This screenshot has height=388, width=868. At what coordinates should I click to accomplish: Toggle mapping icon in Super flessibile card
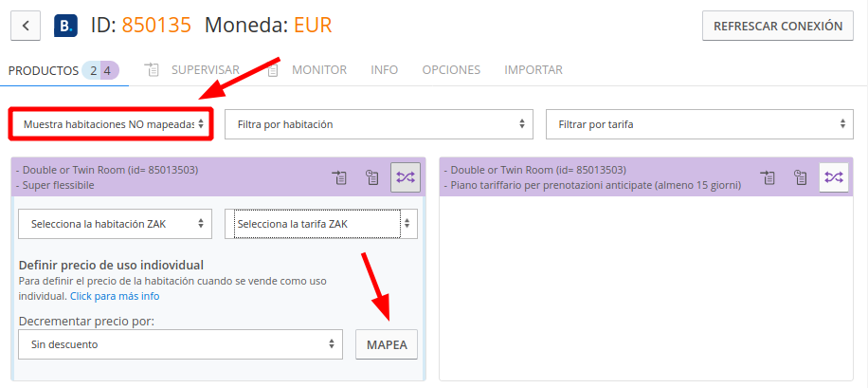pos(406,177)
